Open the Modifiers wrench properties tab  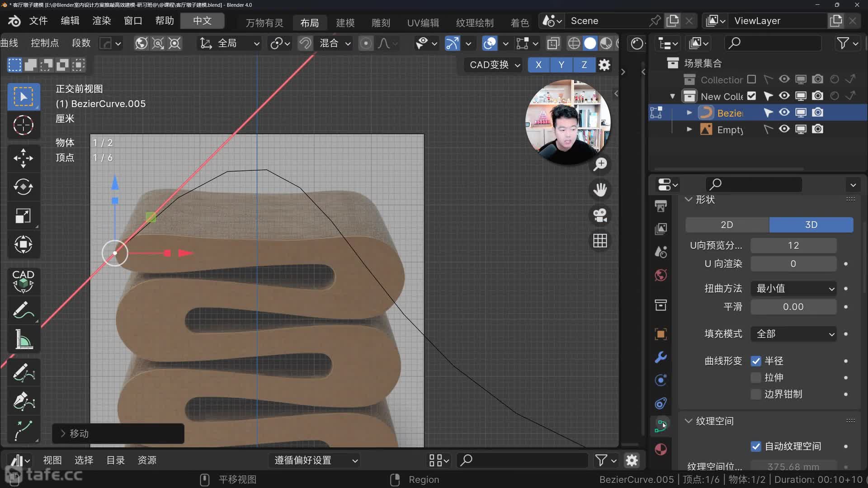tap(660, 357)
